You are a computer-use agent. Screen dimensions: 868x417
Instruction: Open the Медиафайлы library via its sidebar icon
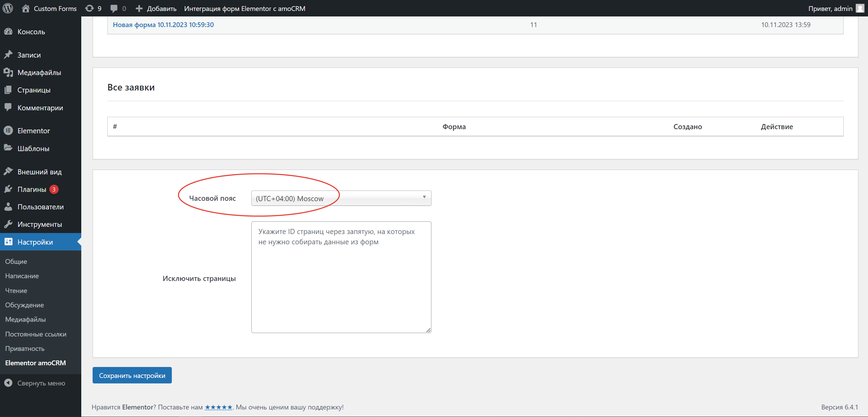(8, 72)
